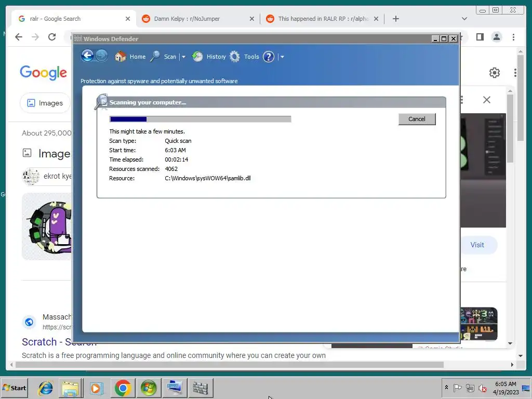Image resolution: width=532 pixels, height=399 pixels.
Task: Show hidden tray icons arrow
Action: (446, 388)
